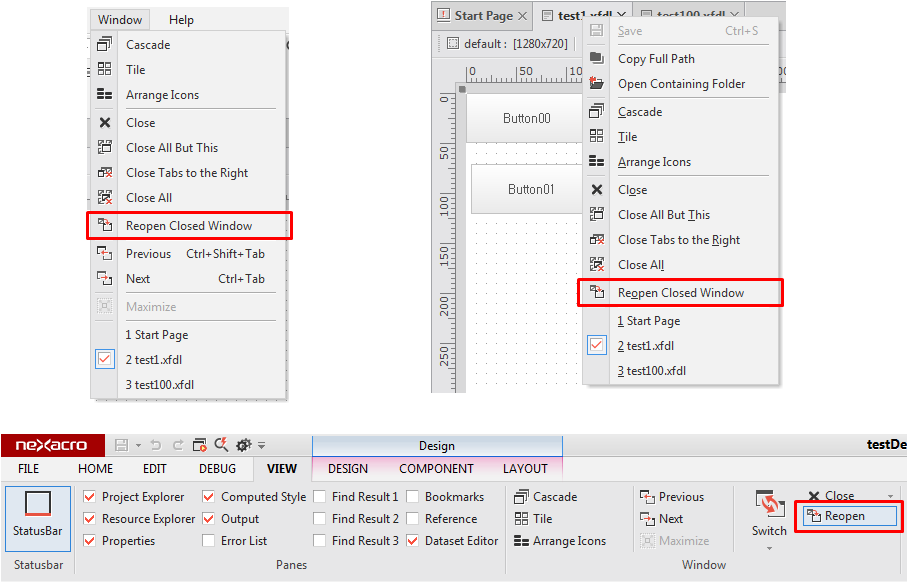This screenshot has width=908, height=583.
Task: Click Button01 on the design canvas
Action: (x=530, y=189)
